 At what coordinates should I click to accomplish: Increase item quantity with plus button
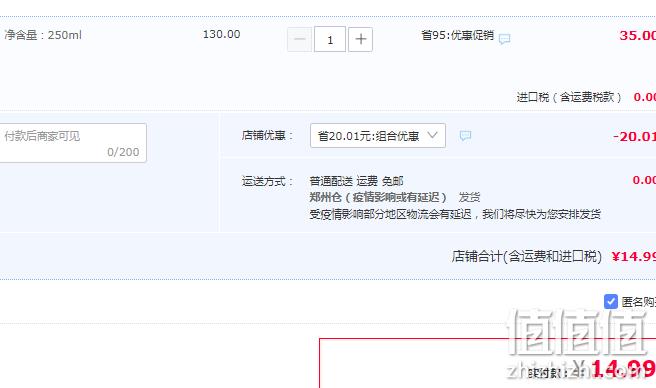[x=360, y=39]
